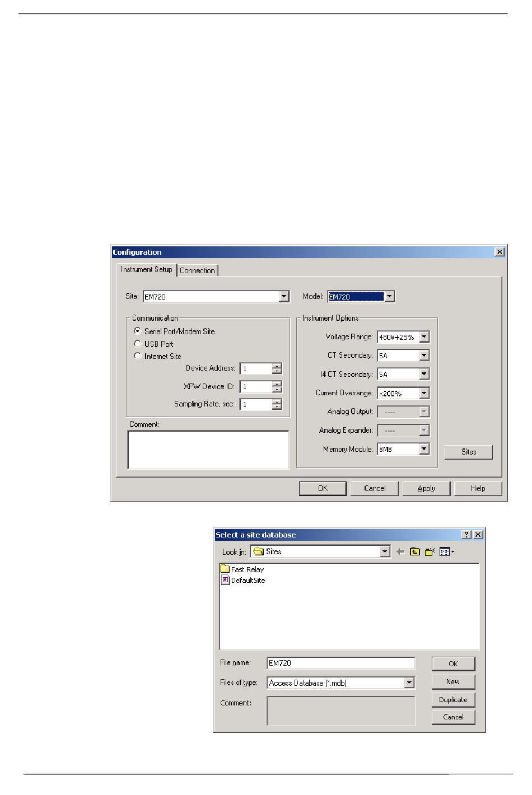Screen dimensions: 532x795
Task: Expand the Model dropdown list
Action: click(390, 297)
